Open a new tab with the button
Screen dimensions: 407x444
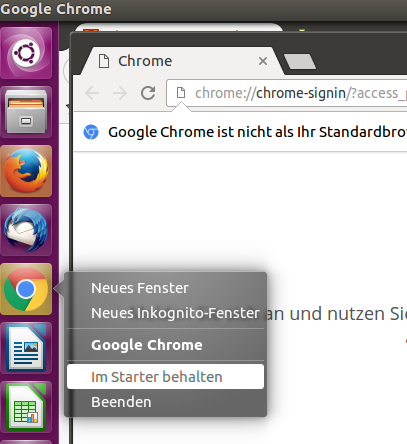pyautogui.click(x=300, y=62)
